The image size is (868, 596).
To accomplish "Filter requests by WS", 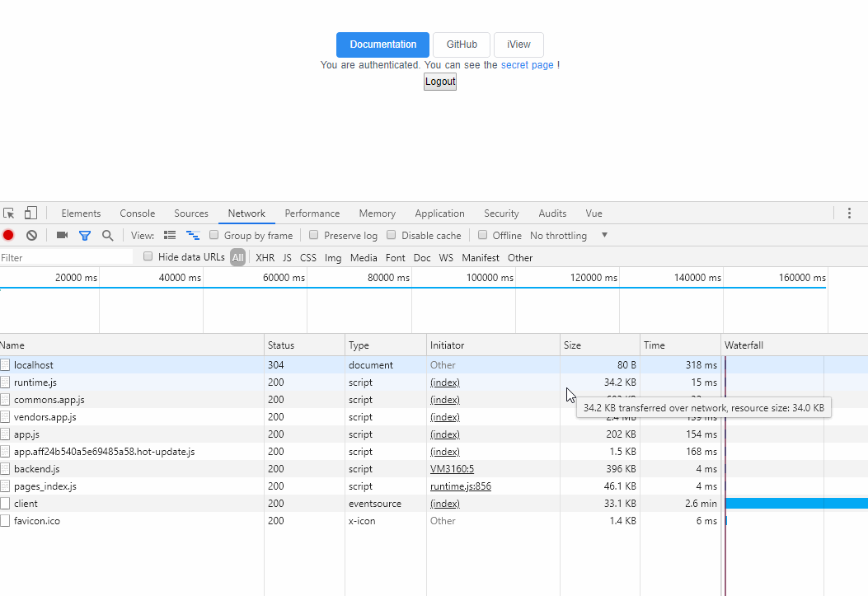I will point(446,258).
